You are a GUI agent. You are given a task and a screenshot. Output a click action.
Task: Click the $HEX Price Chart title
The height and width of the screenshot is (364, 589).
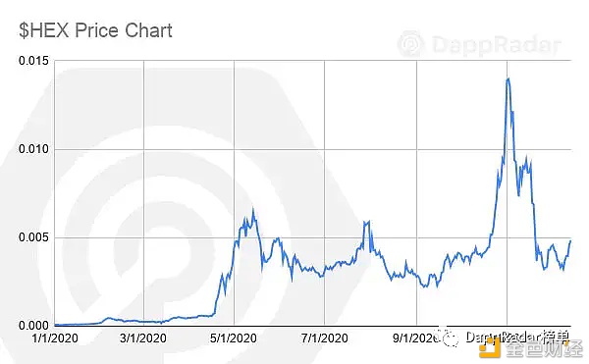[95, 30]
